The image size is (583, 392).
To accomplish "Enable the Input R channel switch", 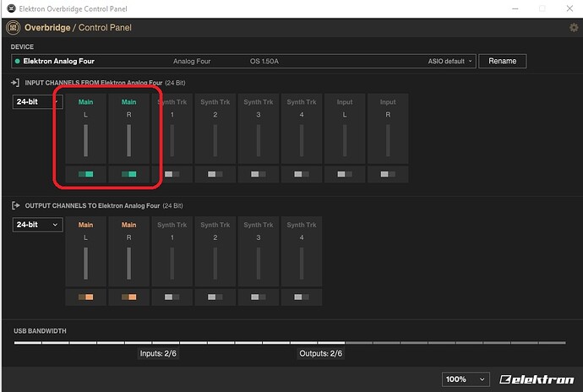I will (388, 174).
